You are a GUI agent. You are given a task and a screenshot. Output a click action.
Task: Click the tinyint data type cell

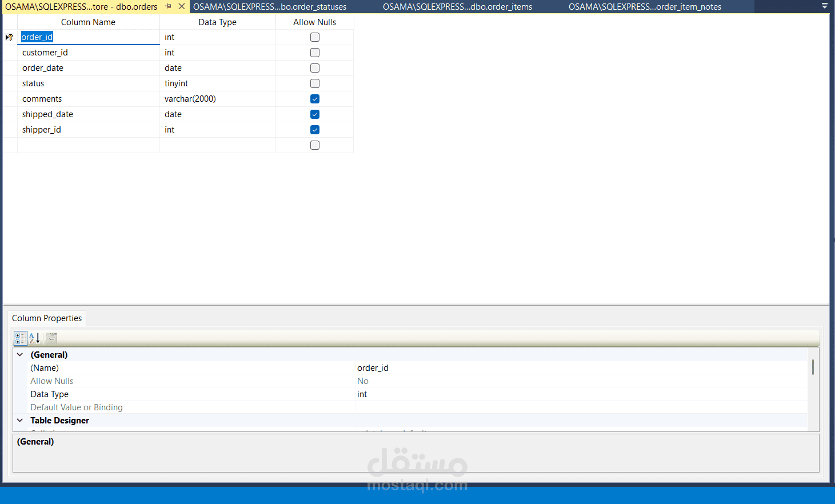218,83
